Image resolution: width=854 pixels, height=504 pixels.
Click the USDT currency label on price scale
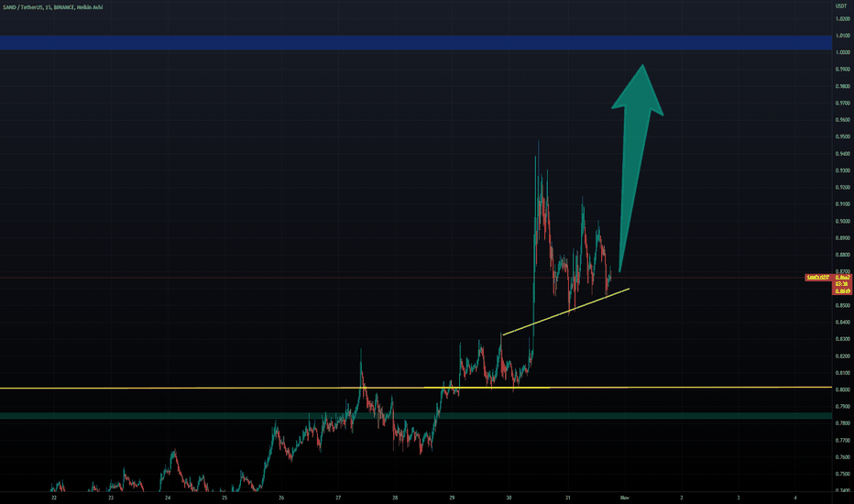(841, 6)
